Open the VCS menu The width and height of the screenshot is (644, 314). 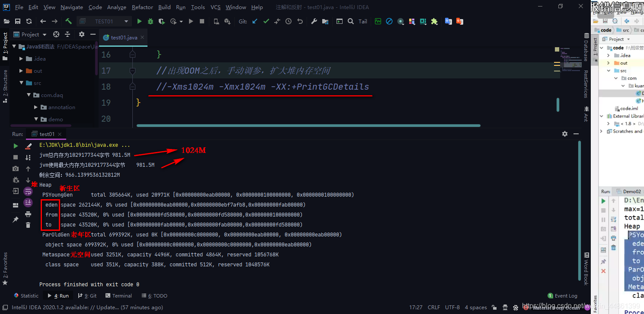point(215,7)
